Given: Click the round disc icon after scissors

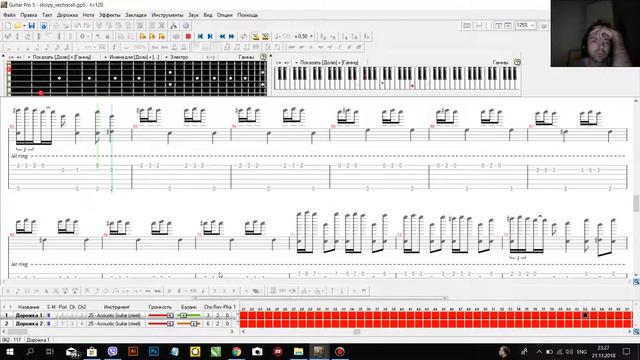Looking at the screenshot, I should point(186,26).
